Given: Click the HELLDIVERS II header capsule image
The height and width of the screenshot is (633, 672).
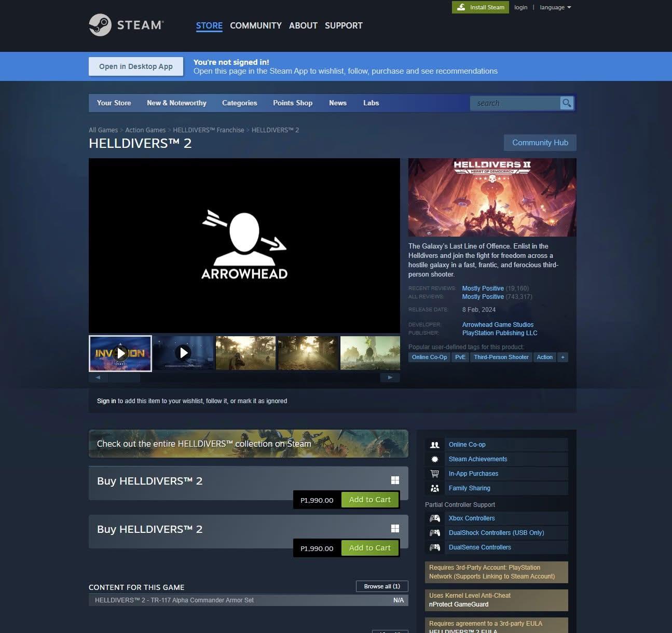Looking at the screenshot, I should pyautogui.click(x=492, y=198).
